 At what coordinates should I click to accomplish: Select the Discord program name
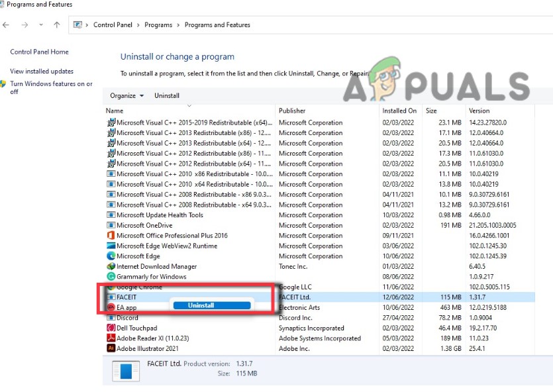pos(127,318)
